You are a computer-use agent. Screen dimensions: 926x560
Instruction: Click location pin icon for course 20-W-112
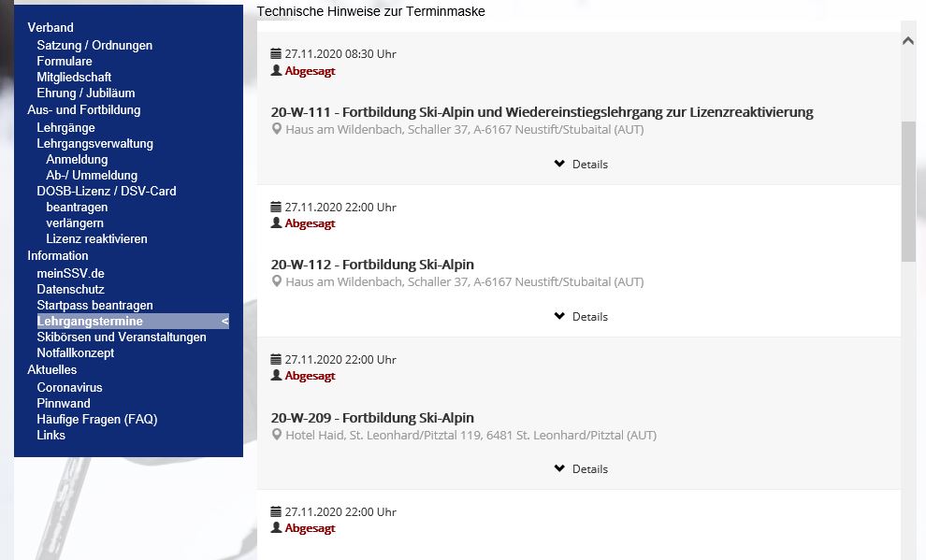click(277, 282)
